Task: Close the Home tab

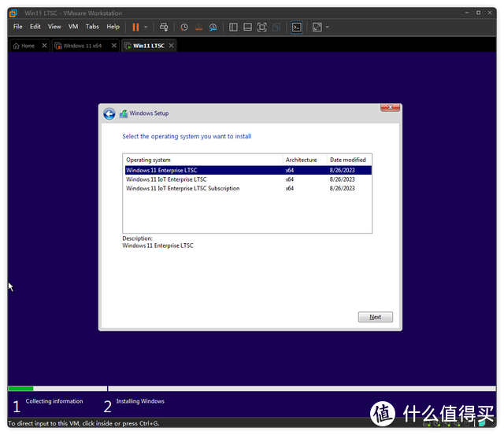Action: pyautogui.click(x=44, y=46)
